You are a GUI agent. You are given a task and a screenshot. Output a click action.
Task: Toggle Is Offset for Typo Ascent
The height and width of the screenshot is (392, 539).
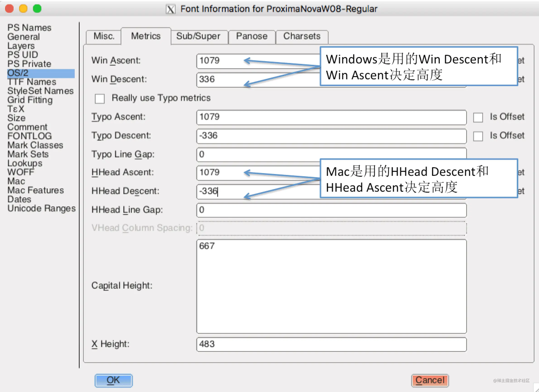[x=478, y=117]
